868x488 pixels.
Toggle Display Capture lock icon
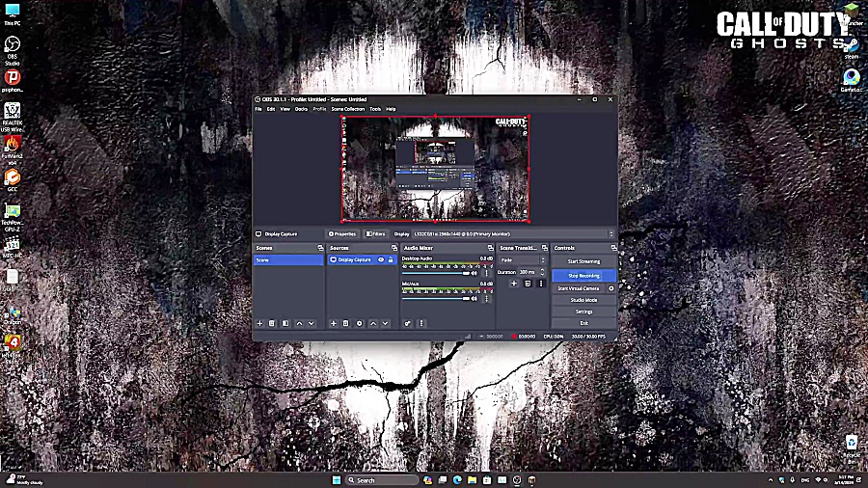click(x=391, y=259)
